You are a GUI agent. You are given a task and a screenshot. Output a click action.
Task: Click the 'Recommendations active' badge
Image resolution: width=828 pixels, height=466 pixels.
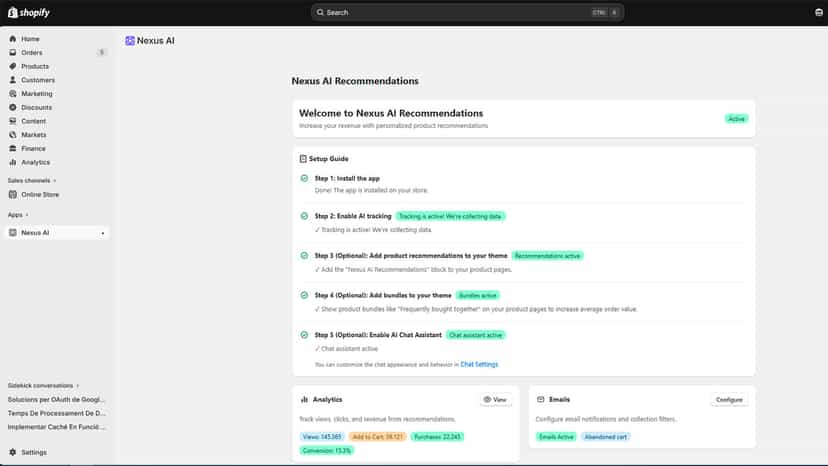pyautogui.click(x=548, y=256)
